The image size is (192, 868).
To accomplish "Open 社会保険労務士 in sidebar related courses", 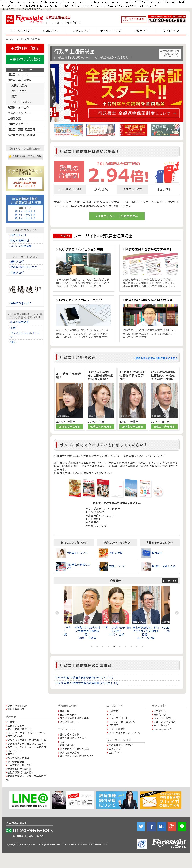I will 20,322.
